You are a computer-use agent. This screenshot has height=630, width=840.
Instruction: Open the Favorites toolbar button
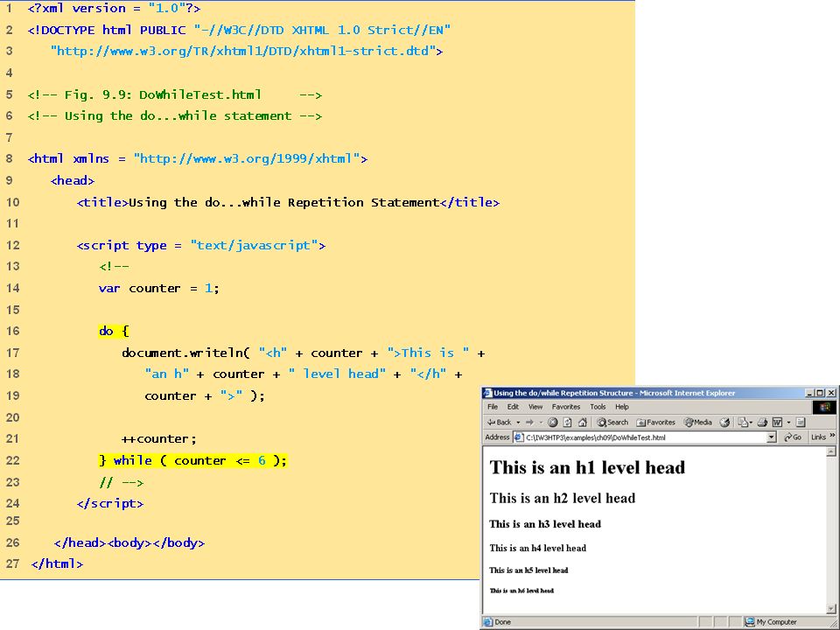655,422
